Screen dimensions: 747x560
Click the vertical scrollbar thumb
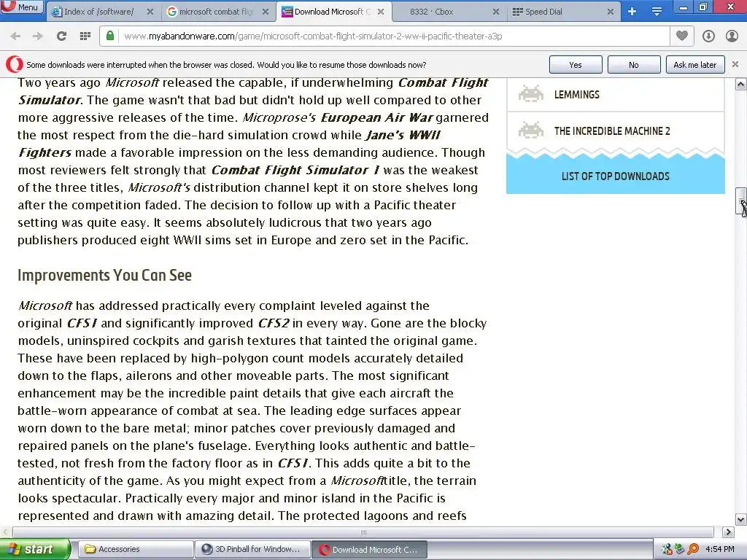click(x=741, y=202)
